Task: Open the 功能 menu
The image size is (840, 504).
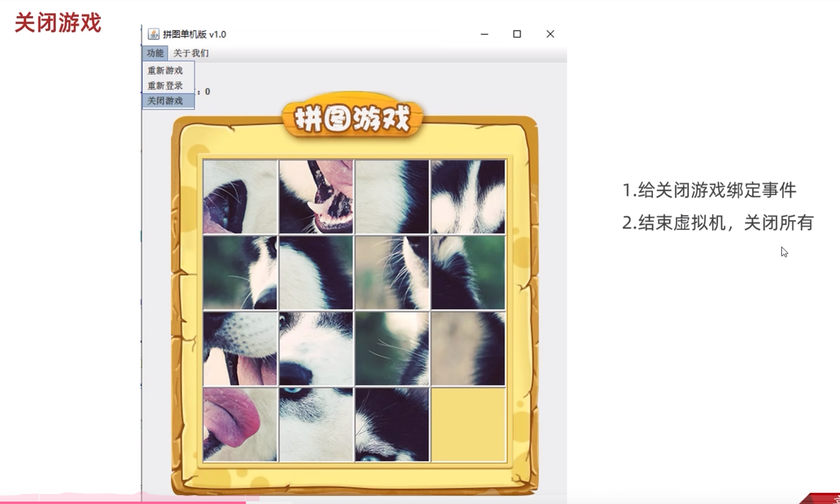Action: (x=155, y=53)
